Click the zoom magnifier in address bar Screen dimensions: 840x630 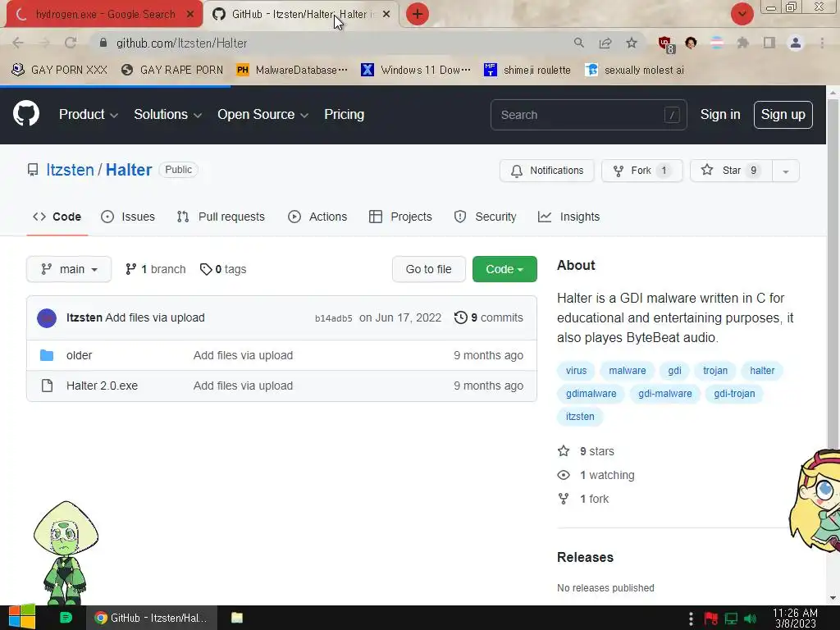coord(578,43)
